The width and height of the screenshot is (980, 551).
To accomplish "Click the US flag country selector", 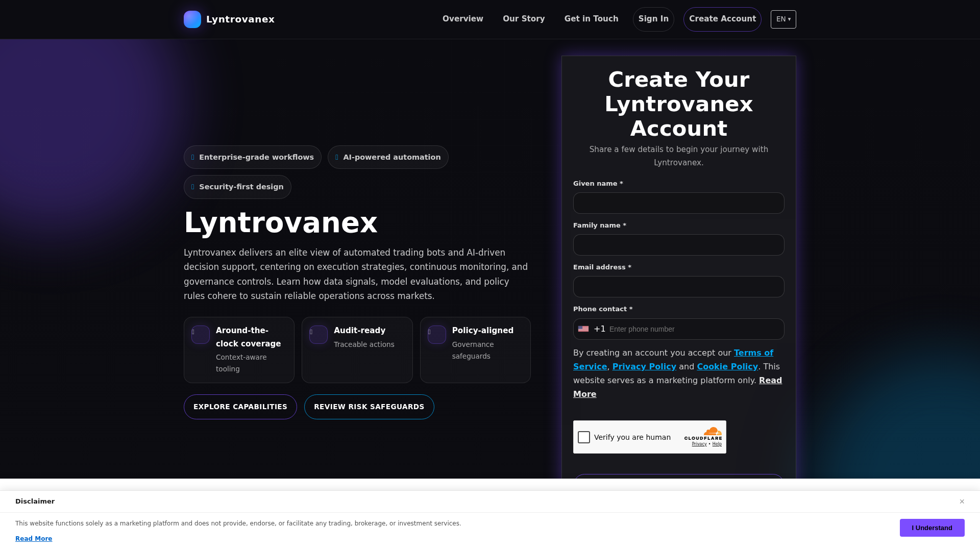I will coord(583,329).
